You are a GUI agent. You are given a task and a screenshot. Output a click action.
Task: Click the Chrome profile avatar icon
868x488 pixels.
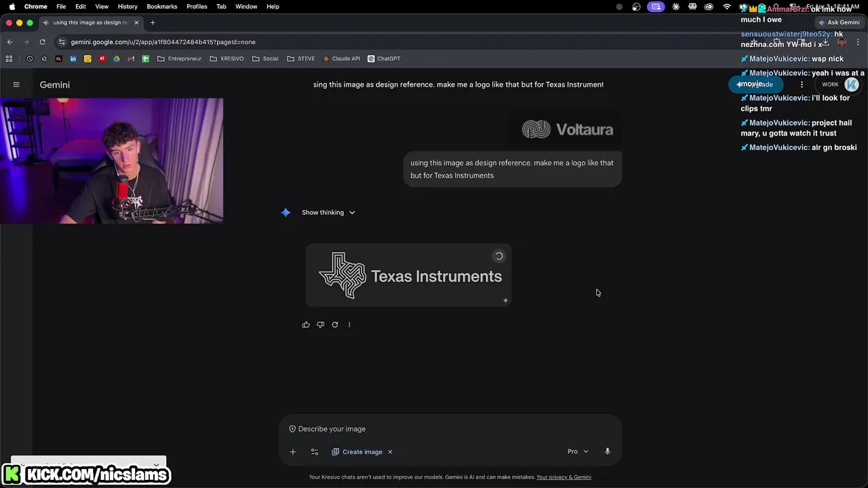(842, 42)
